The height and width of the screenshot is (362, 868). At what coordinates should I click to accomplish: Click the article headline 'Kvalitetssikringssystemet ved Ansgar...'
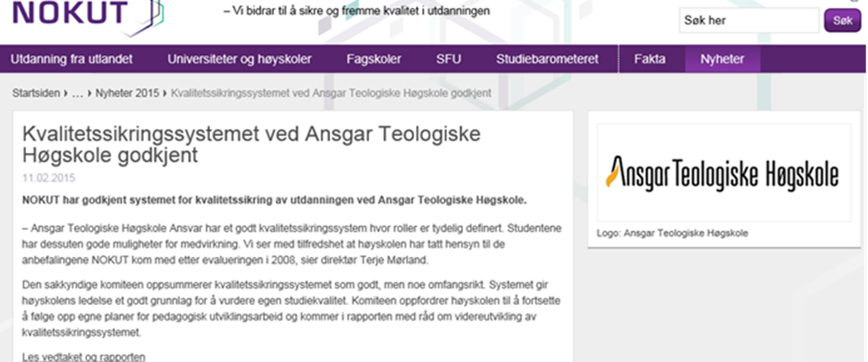point(251,145)
